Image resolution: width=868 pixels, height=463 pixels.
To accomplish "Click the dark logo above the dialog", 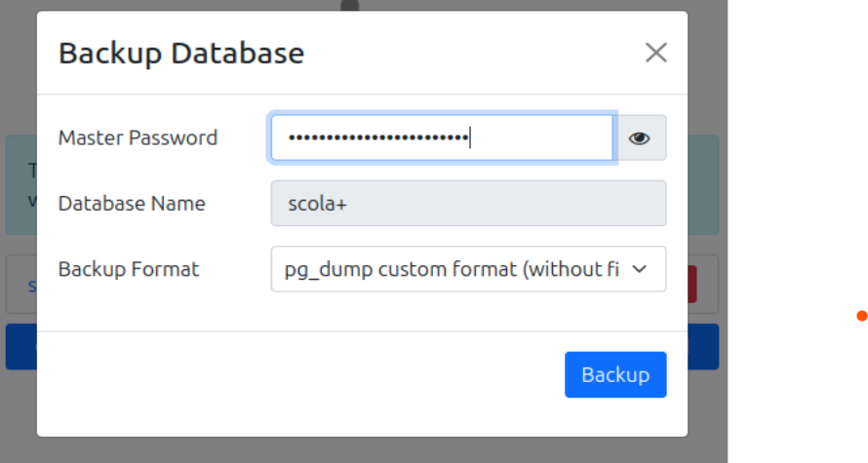I will [x=349, y=6].
